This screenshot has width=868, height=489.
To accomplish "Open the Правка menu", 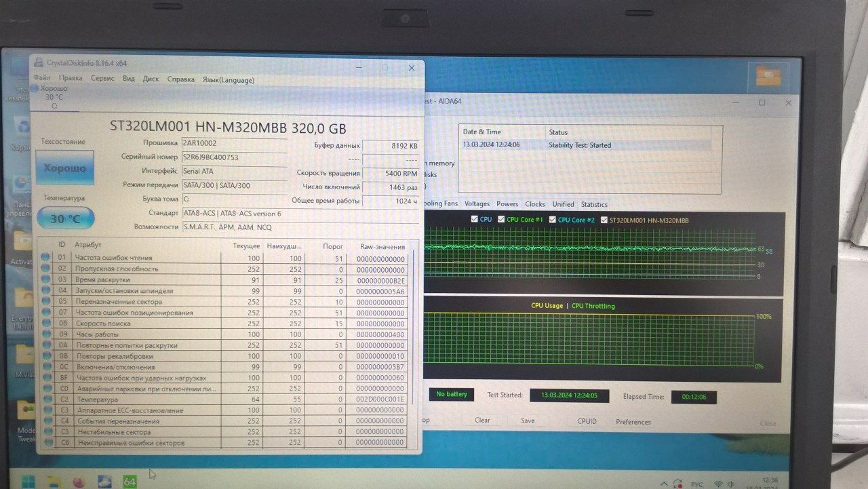I will (71, 79).
